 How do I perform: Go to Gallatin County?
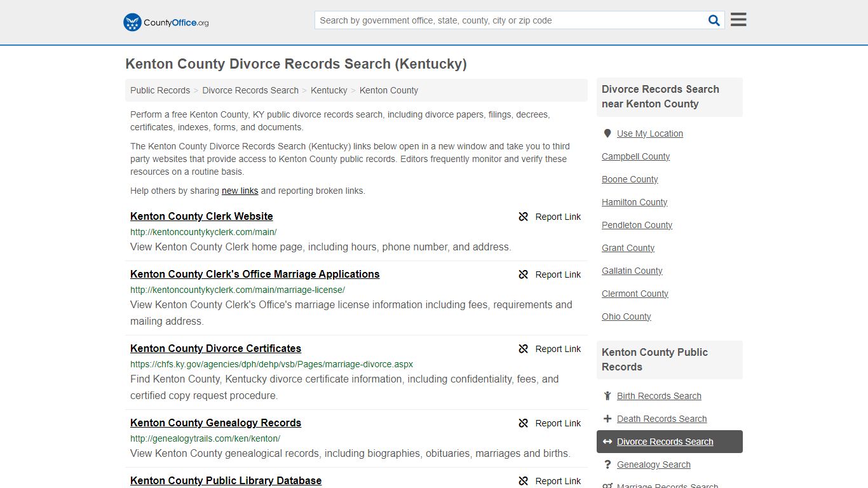pyautogui.click(x=632, y=271)
